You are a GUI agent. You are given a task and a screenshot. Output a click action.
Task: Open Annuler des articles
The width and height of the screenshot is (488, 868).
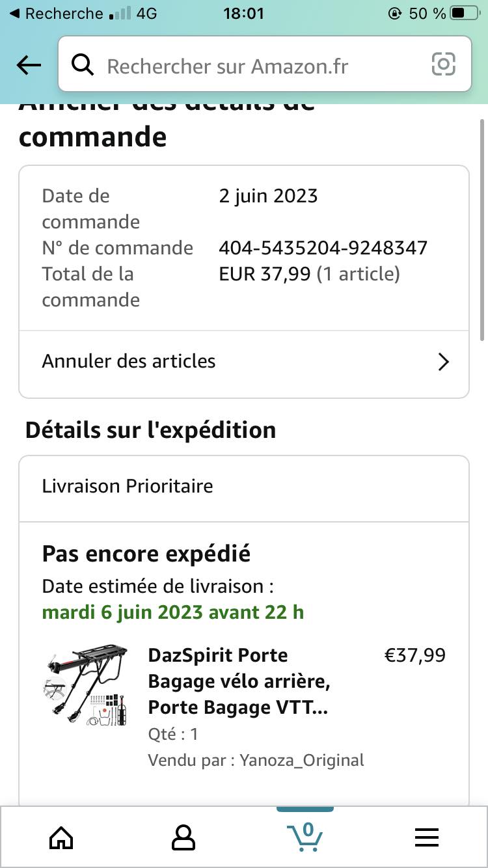point(129,361)
